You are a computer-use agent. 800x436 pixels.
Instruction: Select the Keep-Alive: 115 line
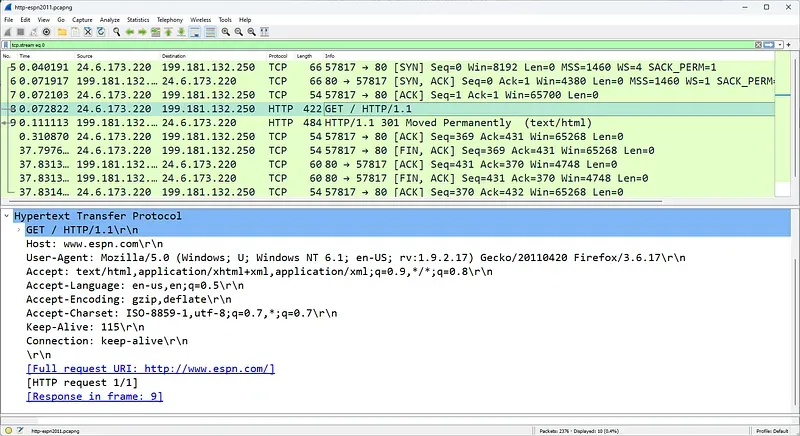(x=85, y=327)
